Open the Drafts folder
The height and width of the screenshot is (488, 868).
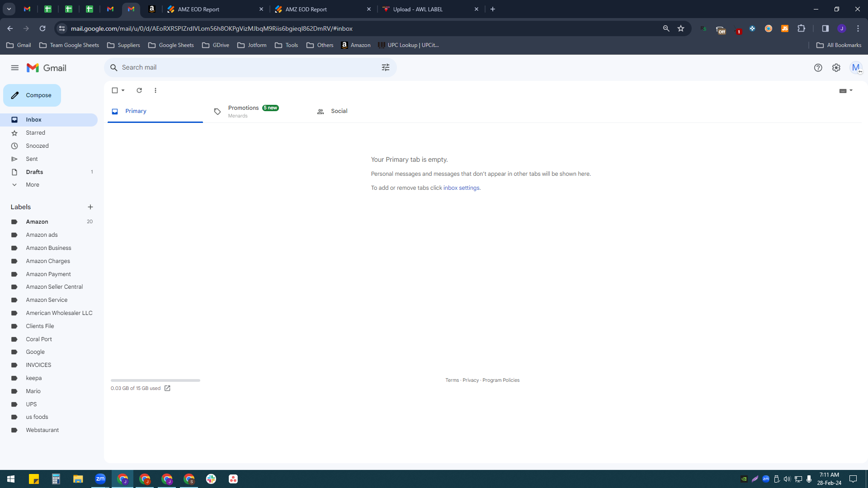click(x=49, y=172)
